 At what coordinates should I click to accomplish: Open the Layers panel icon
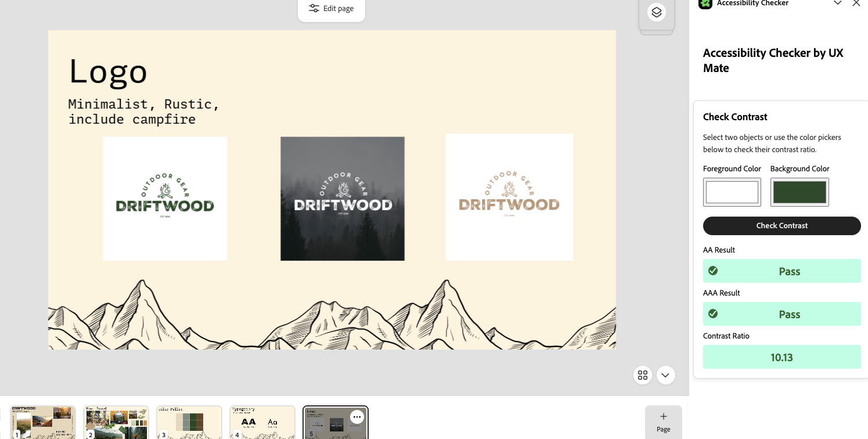(x=656, y=12)
